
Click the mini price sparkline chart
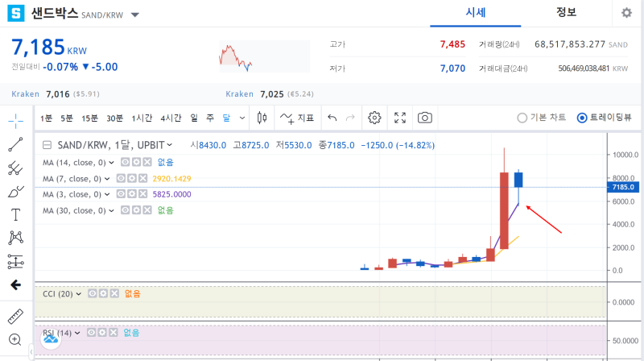pyautogui.click(x=265, y=56)
